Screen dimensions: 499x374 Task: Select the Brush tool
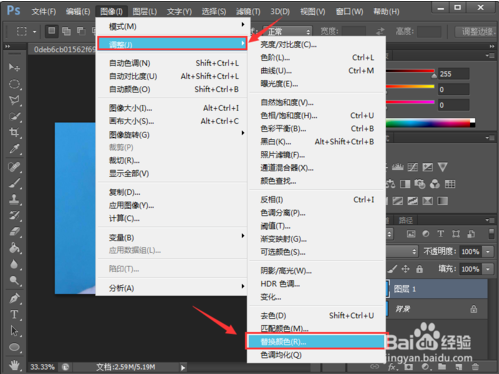(14, 183)
